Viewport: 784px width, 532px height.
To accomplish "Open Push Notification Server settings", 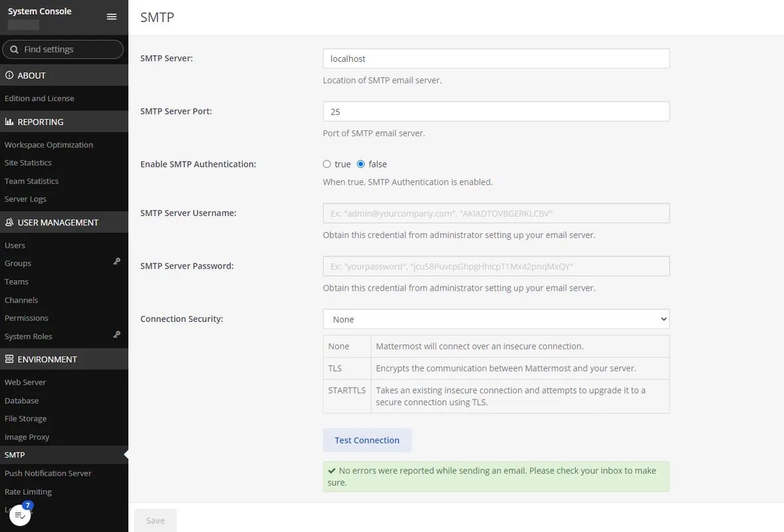I will [x=48, y=473].
